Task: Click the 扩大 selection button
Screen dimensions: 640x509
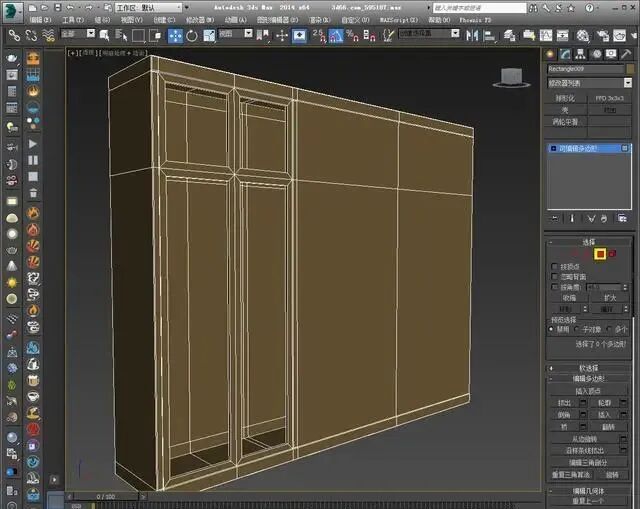Action: tap(609, 297)
